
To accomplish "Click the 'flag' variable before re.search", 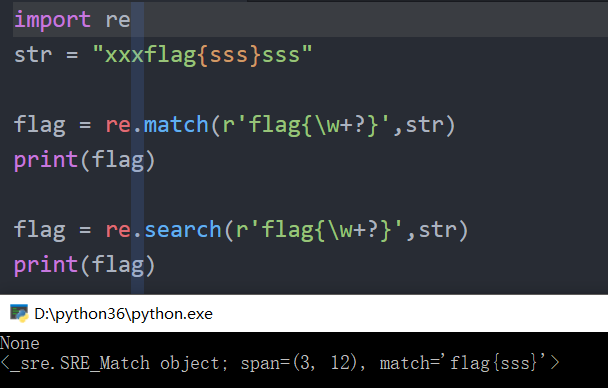I will 40,230.
